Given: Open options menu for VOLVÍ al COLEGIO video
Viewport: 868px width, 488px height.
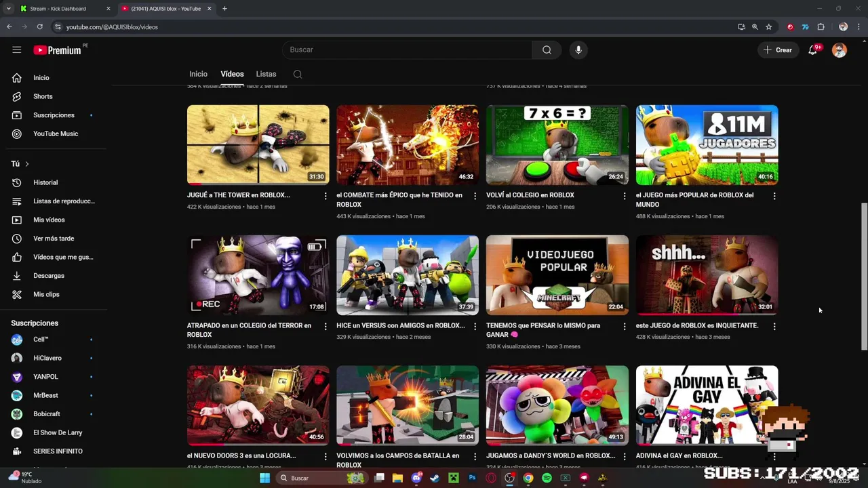Looking at the screenshot, I should tap(625, 196).
